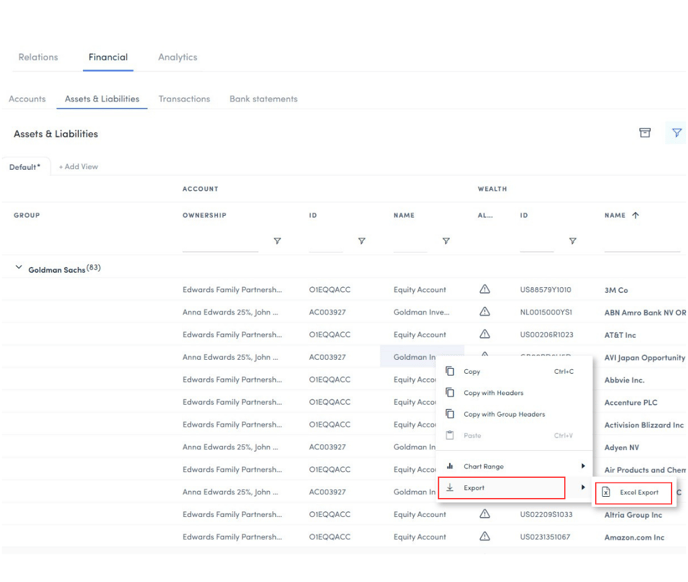Collapse the Goldman Sachs group
688x582 pixels.
pos(18,268)
